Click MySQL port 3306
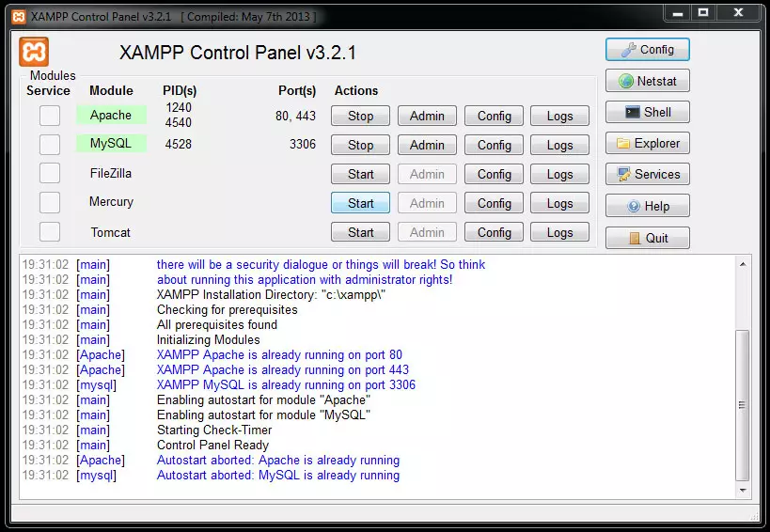This screenshot has width=770, height=532. [303, 145]
